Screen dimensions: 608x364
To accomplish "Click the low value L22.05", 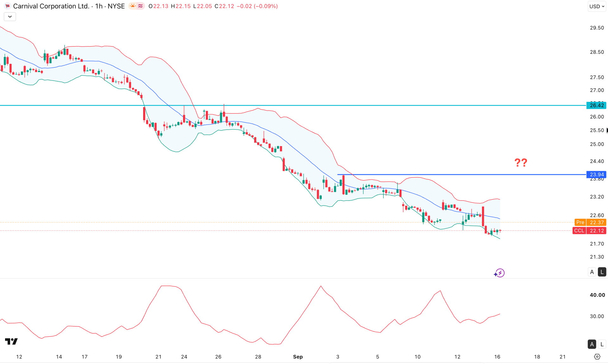I will [x=203, y=6].
